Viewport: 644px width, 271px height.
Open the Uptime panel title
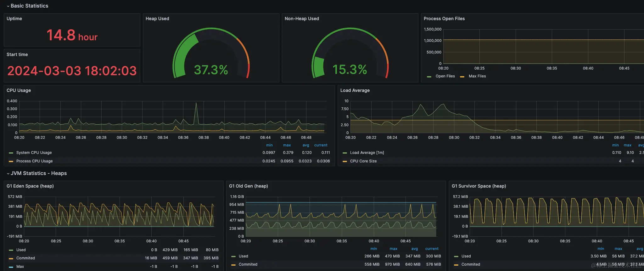pyautogui.click(x=14, y=19)
